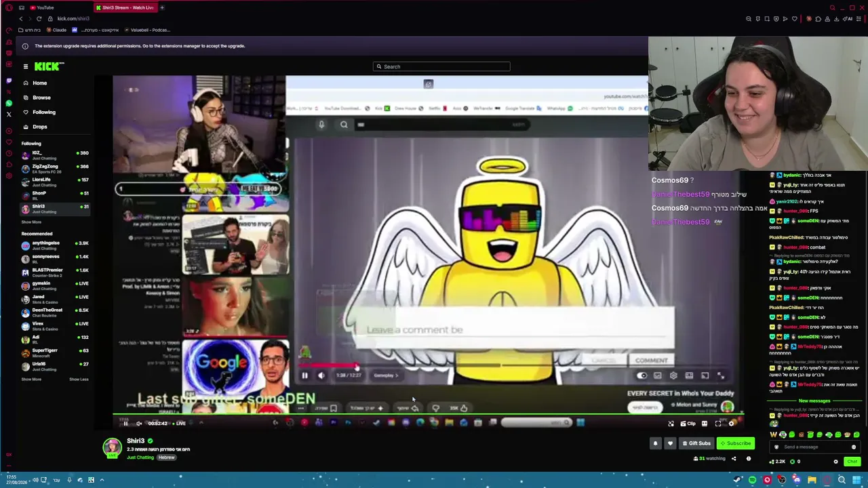
Task: Select the Shiri3 Stream browser tab
Action: click(125, 7)
